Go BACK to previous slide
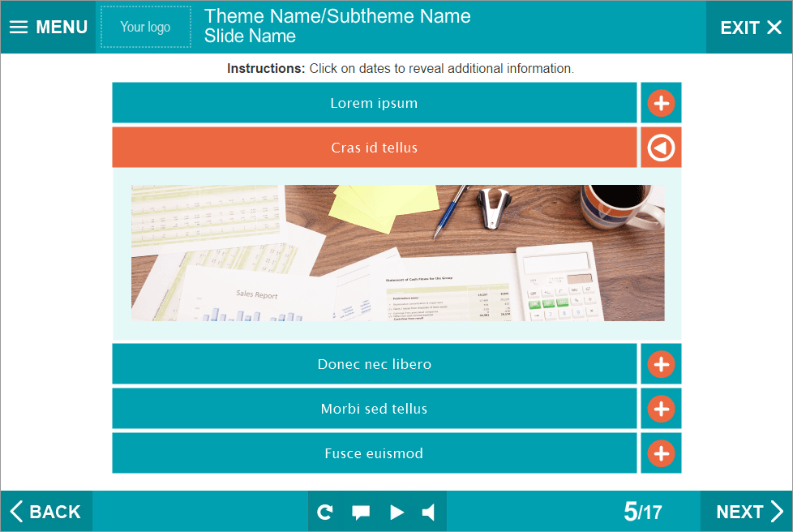This screenshot has height=532, width=793. pos(46,512)
